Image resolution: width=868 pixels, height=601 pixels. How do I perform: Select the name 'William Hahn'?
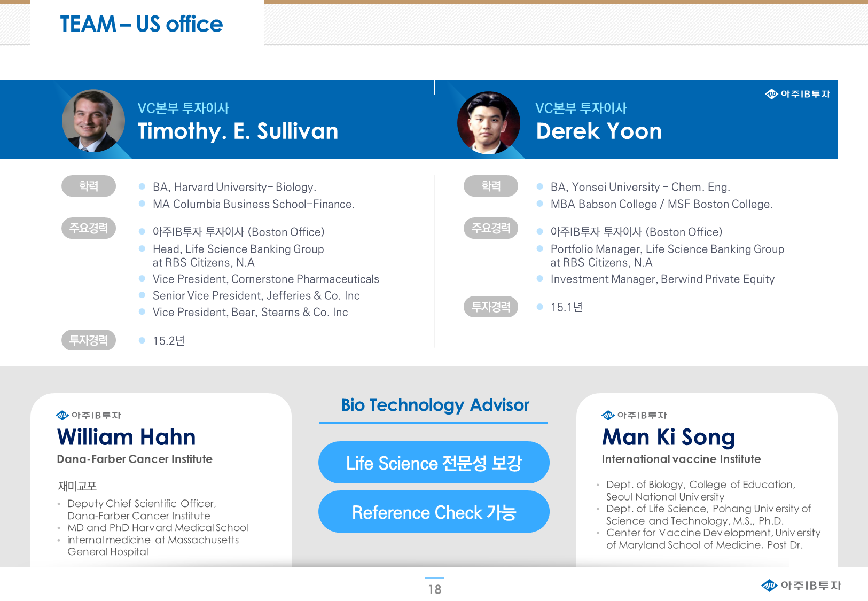[127, 437]
